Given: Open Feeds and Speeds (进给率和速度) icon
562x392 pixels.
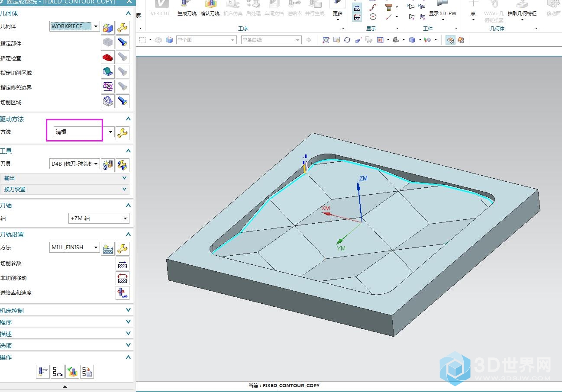Looking at the screenshot, I should (x=123, y=293).
